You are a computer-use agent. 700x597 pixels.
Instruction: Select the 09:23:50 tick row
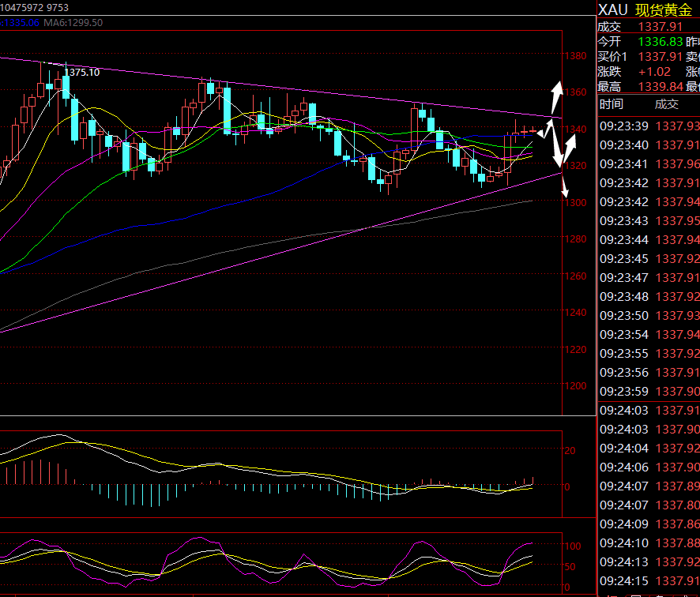(649, 315)
